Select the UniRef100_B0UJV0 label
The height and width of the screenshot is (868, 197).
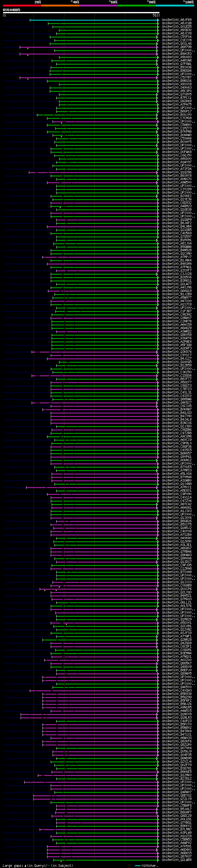tap(177, 115)
